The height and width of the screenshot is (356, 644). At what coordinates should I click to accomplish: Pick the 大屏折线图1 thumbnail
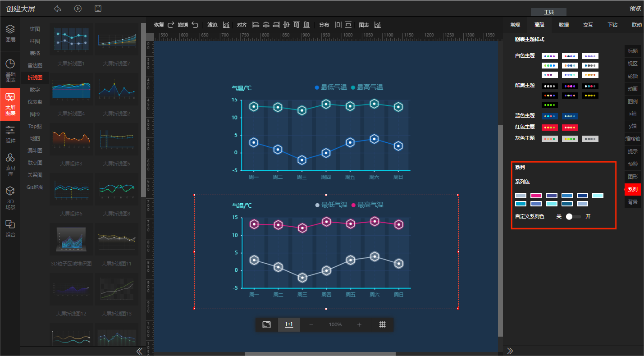[x=71, y=40]
